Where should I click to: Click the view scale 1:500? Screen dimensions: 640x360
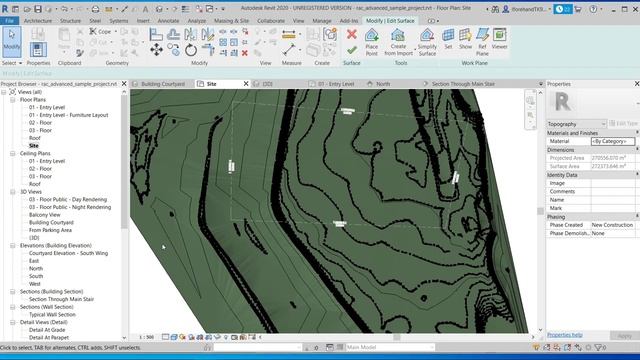(147, 337)
